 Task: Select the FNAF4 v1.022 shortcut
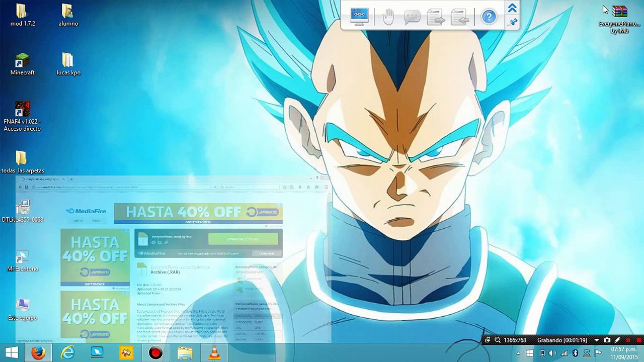[22, 117]
